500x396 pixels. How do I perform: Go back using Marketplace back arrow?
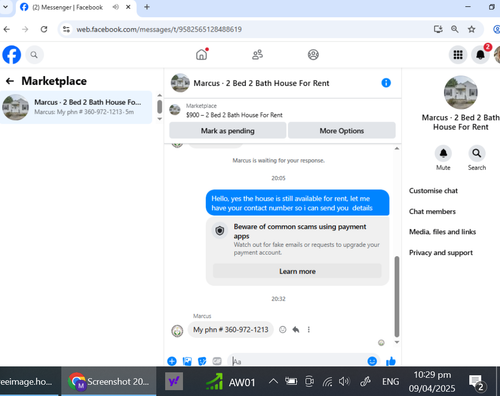point(10,81)
